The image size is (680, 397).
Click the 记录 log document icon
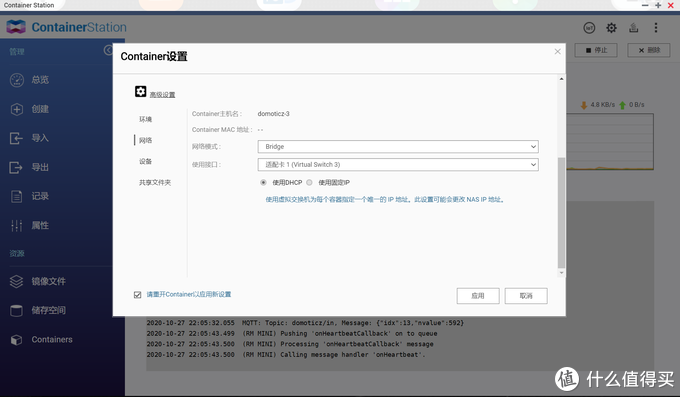tap(16, 196)
